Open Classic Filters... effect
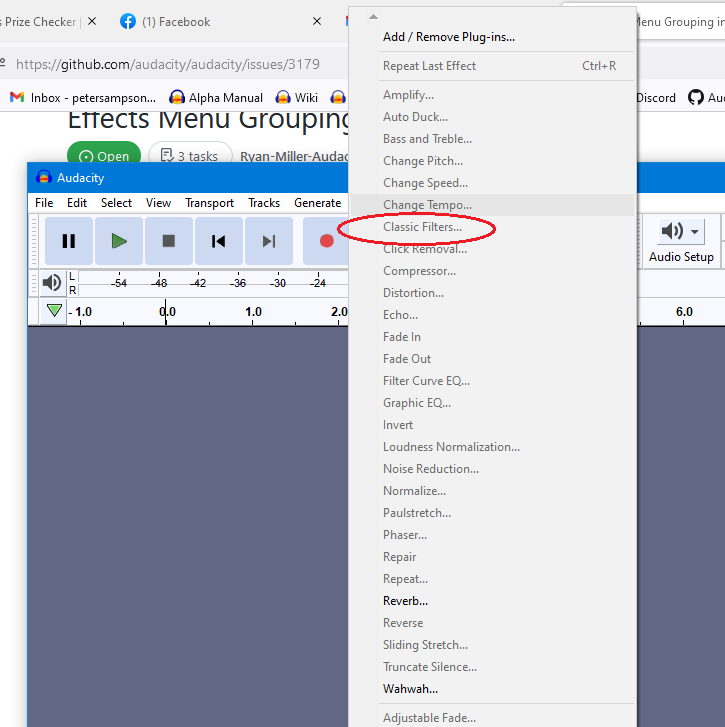This screenshot has height=727, width=725. [x=492, y=227]
